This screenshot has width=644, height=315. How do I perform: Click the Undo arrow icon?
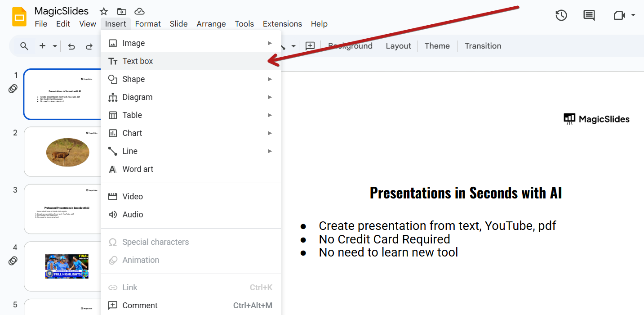(x=71, y=46)
